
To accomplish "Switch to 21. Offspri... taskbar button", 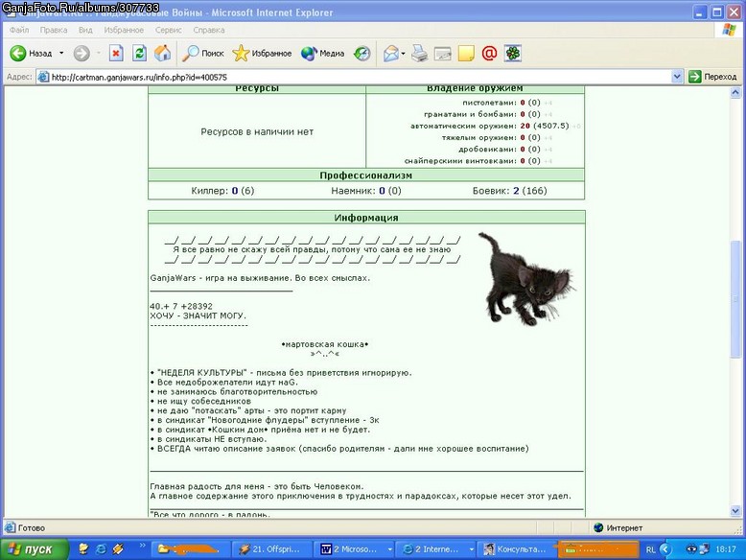I will point(271,549).
